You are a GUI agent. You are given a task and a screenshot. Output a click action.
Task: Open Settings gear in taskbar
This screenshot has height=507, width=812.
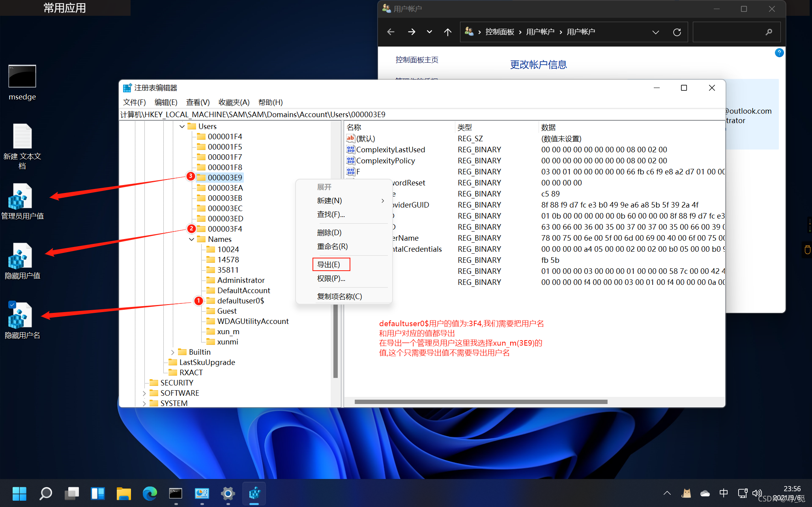point(228,493)
